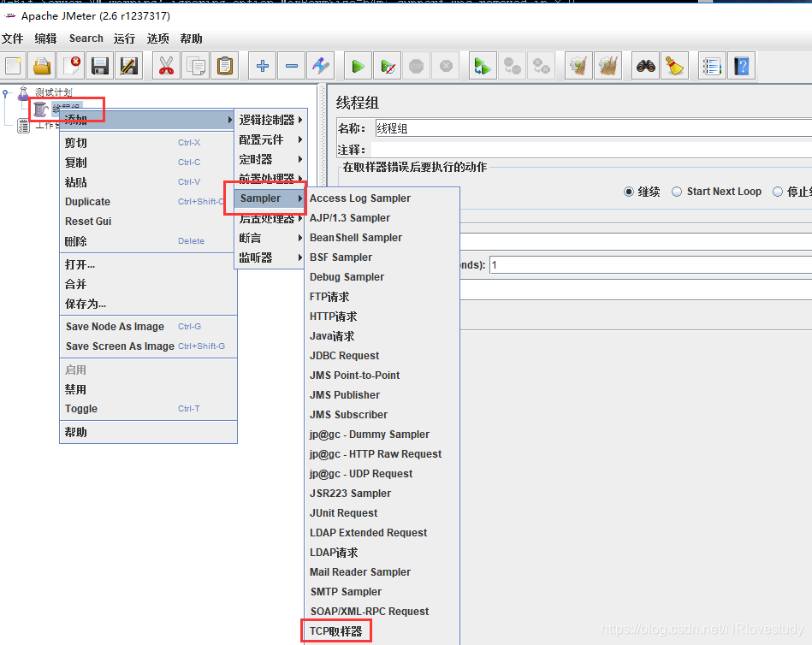
Task: Open the 编辑 menu
Action: tap(45, 38)
